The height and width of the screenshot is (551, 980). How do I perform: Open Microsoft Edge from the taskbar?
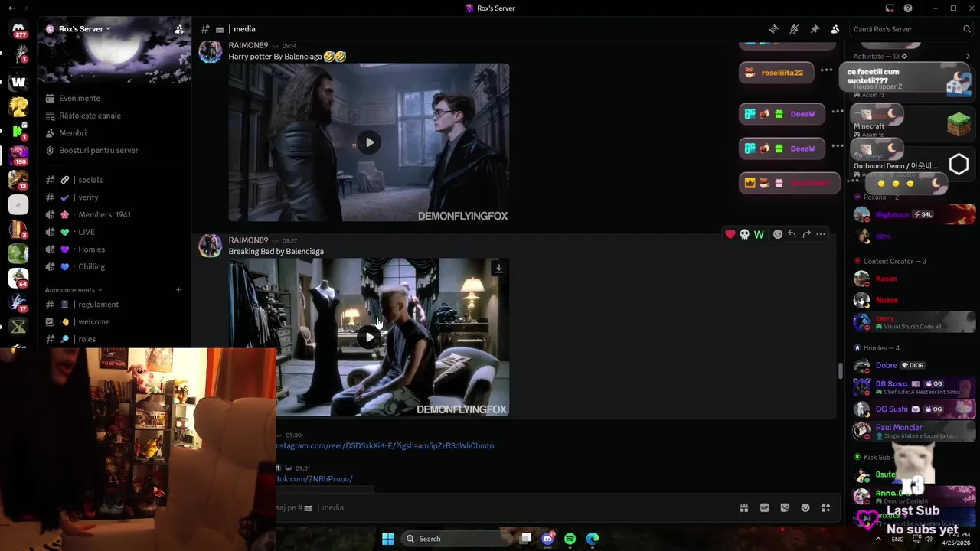tap(592, 539)
